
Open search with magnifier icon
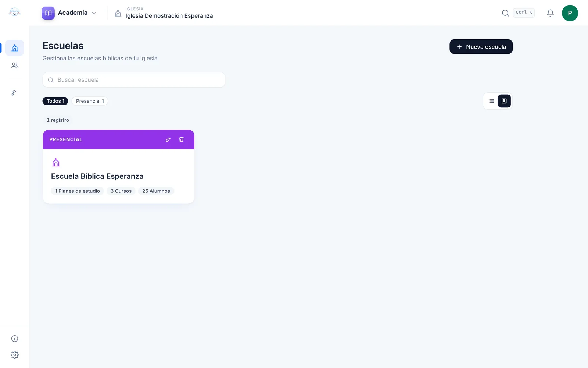pyautogui.click(x=505, y=13)
